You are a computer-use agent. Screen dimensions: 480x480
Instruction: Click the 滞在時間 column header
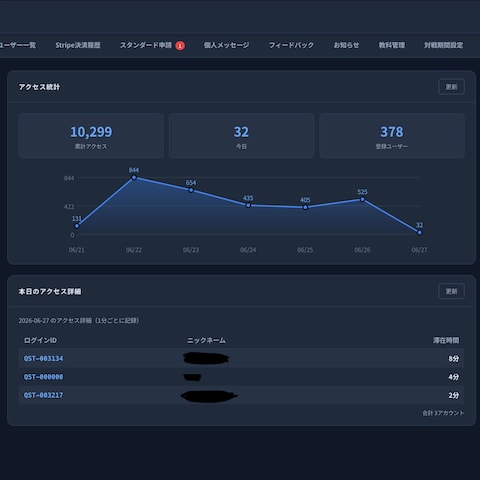pyautogui.click(x=446, y=340)
